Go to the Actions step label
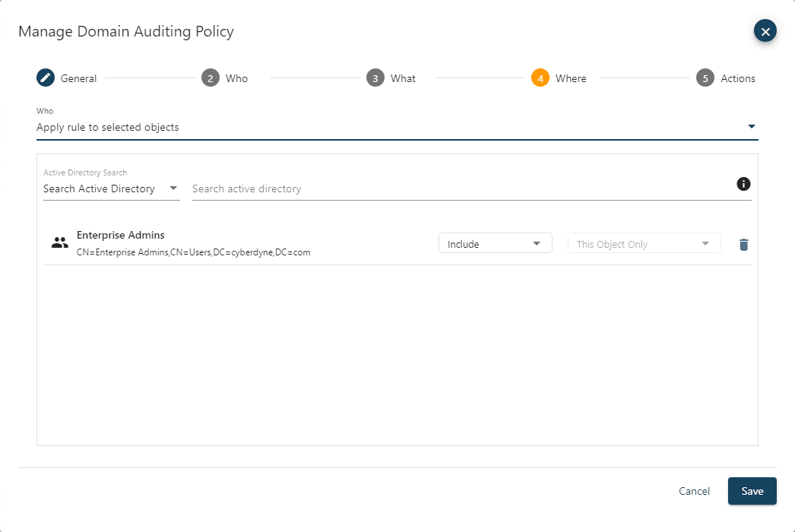Viewport: 795px width, 532px height. (737, 78)
